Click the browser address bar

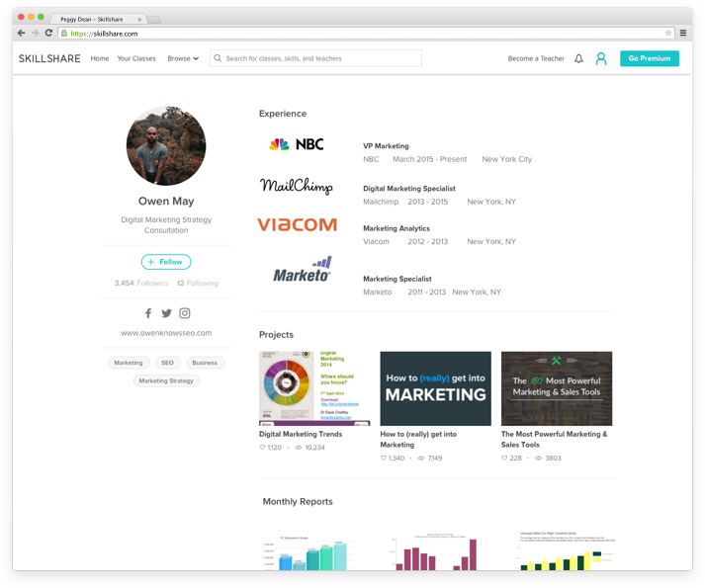tap(366, 34)
